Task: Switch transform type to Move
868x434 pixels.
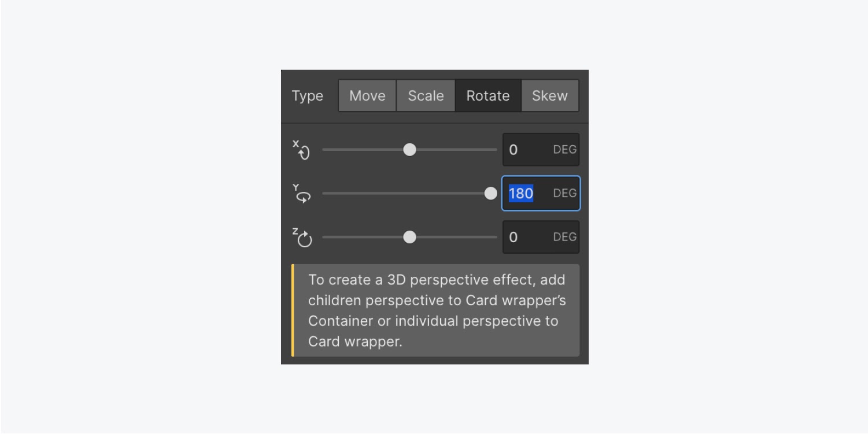Action: (x=367, y=96)
